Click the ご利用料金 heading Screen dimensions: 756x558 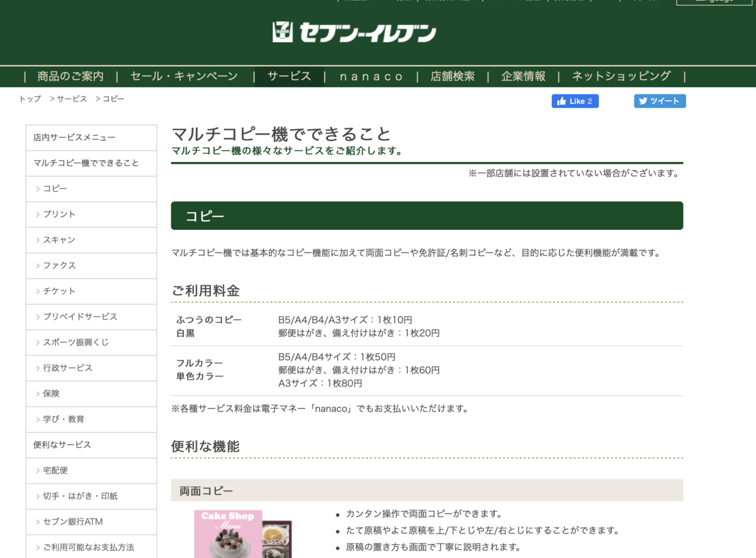(205, 291)
